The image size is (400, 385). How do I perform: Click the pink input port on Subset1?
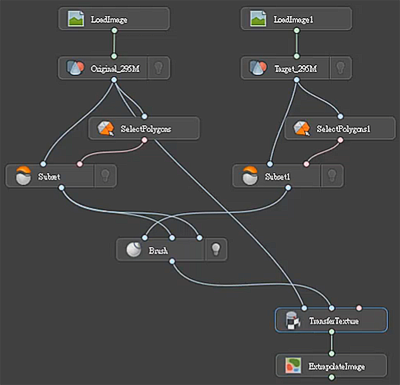(306, 164)
